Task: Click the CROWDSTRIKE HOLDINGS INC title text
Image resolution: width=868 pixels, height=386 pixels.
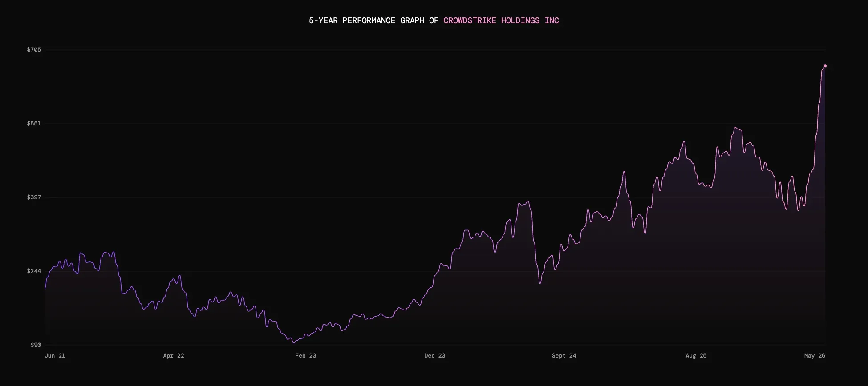Action: point(501,20)
